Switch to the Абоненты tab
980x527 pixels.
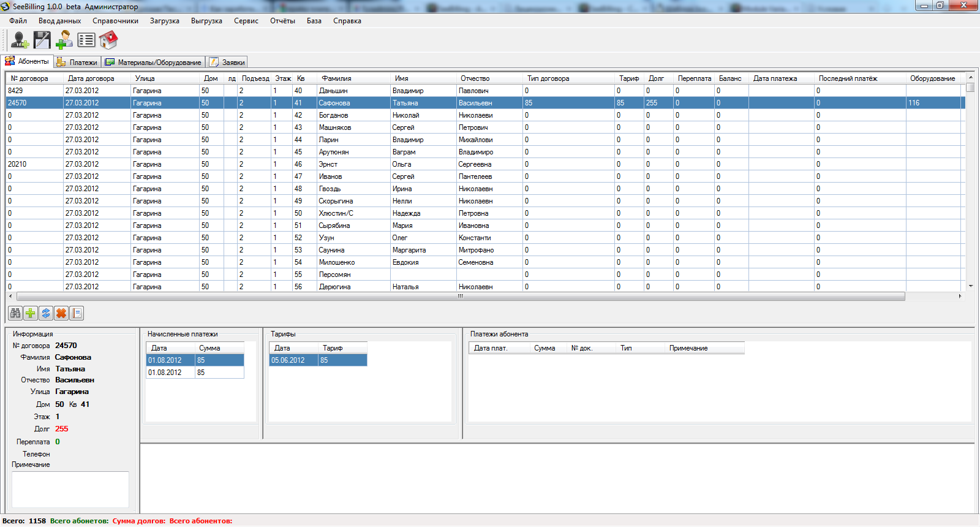pos(27,61)
